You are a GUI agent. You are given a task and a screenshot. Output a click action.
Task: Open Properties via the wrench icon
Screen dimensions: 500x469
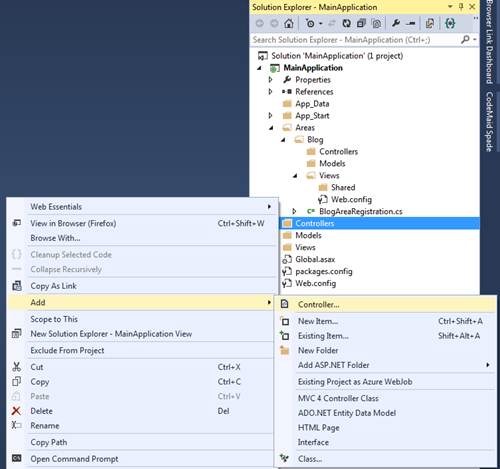[x=396, y=23]
